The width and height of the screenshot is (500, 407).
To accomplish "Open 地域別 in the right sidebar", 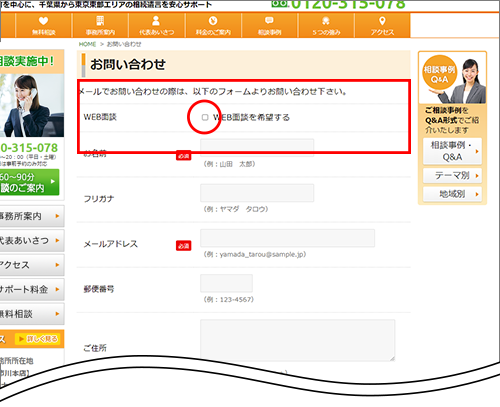I will coord(452,194).
